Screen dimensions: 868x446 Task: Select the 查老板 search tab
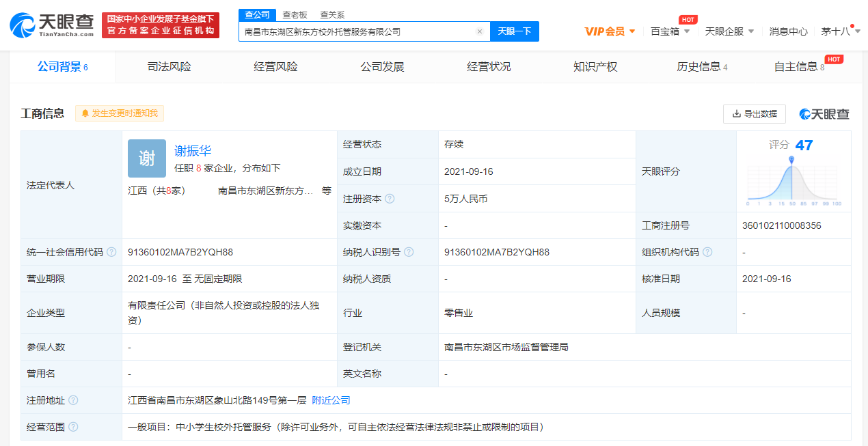[295, 15]
